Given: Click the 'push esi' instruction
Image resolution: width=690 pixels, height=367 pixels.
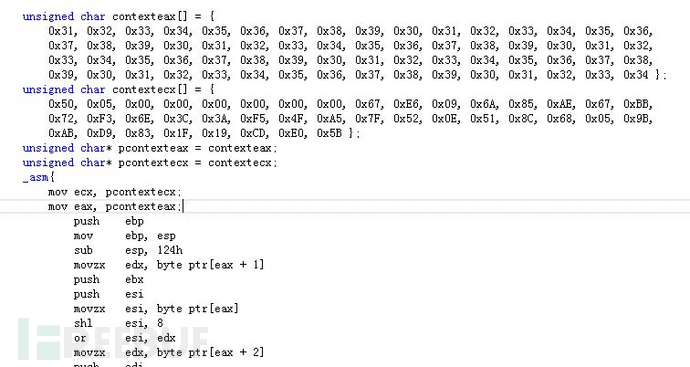Looking at the screenshot, I should [109, 294].
